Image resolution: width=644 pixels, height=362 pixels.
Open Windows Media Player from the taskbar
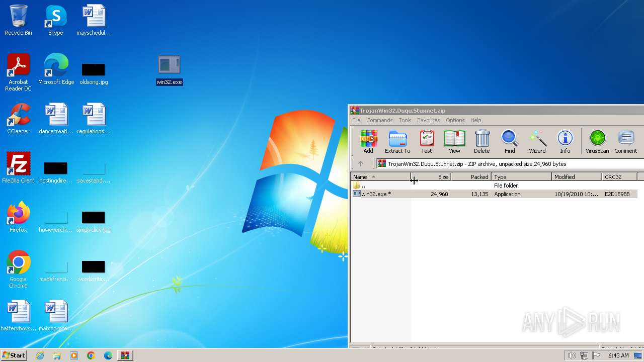(x=74, y=355)
